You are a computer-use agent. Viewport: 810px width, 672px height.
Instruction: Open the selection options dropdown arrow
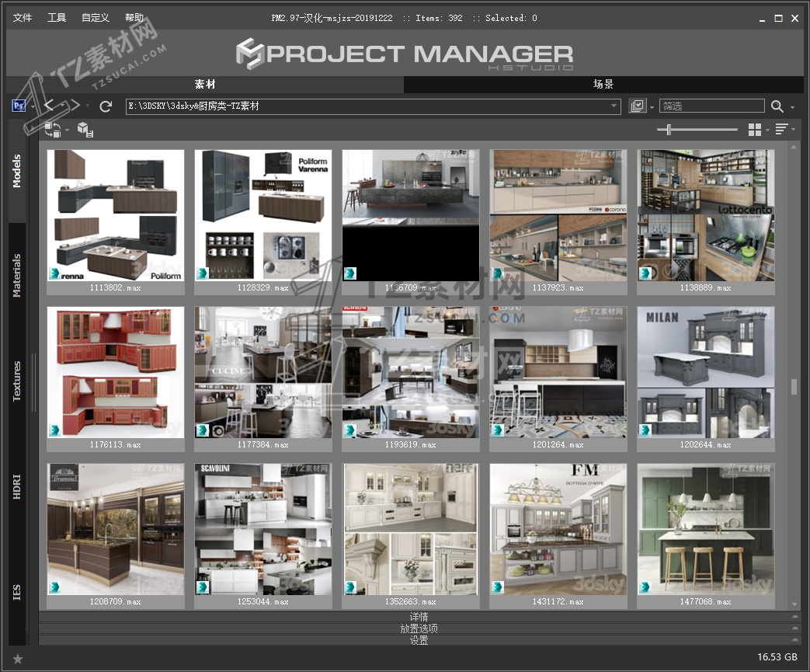point(652,107)
